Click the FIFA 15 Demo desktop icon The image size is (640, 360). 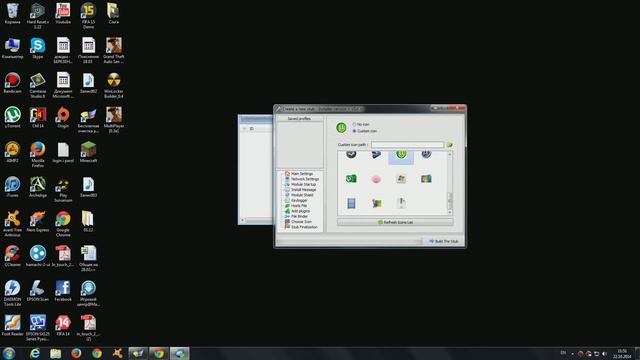(x=88, y=16)
